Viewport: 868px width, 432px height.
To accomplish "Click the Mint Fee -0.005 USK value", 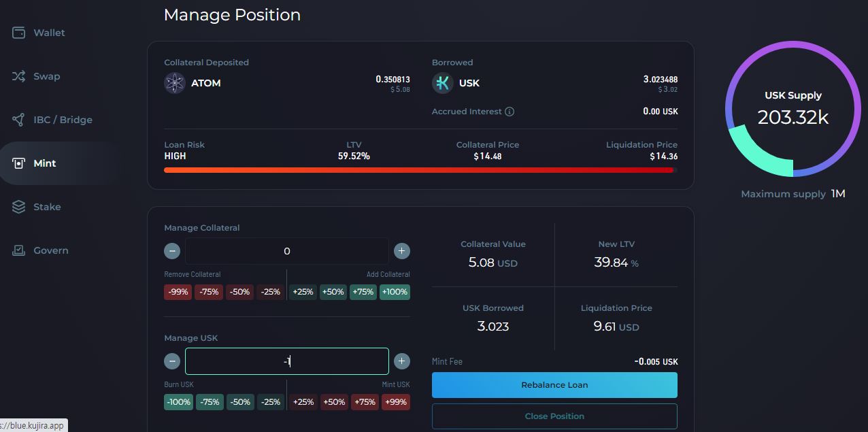I will (656, 362).
